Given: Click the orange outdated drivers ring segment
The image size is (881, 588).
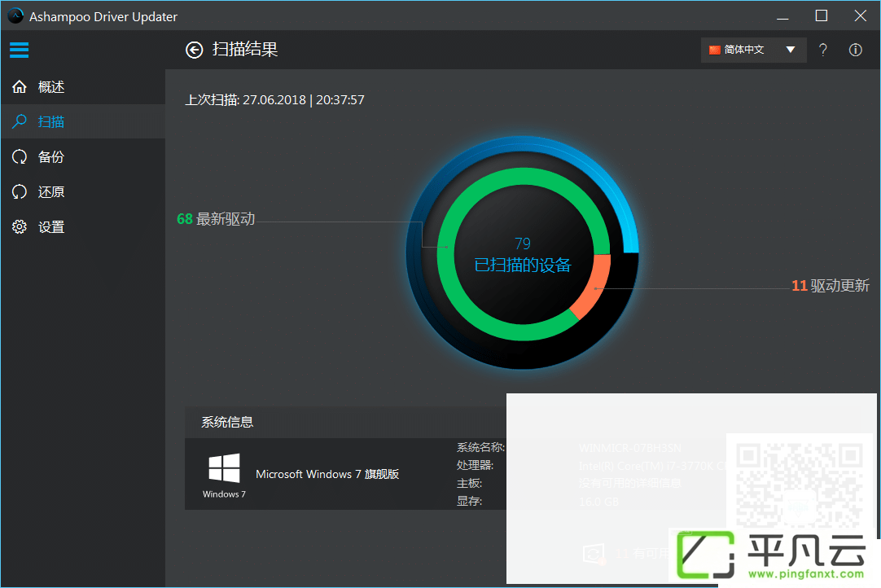Looking at the screenshot, I should [x=594, y=287].
